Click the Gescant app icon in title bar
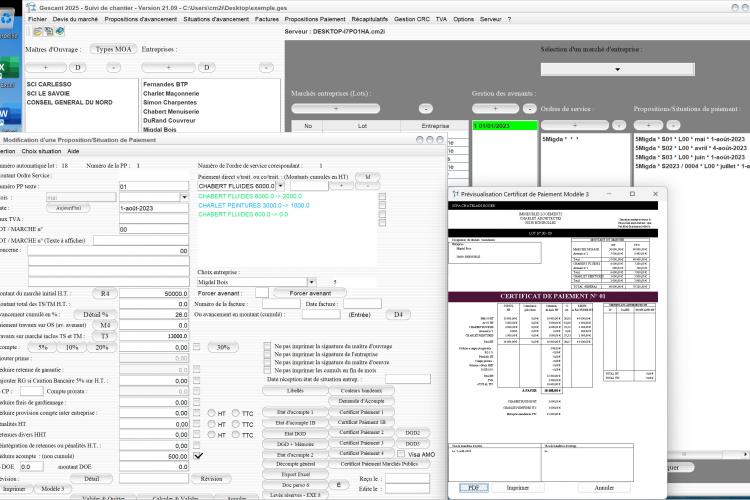750x500 pixels. [x=31, y=7]
